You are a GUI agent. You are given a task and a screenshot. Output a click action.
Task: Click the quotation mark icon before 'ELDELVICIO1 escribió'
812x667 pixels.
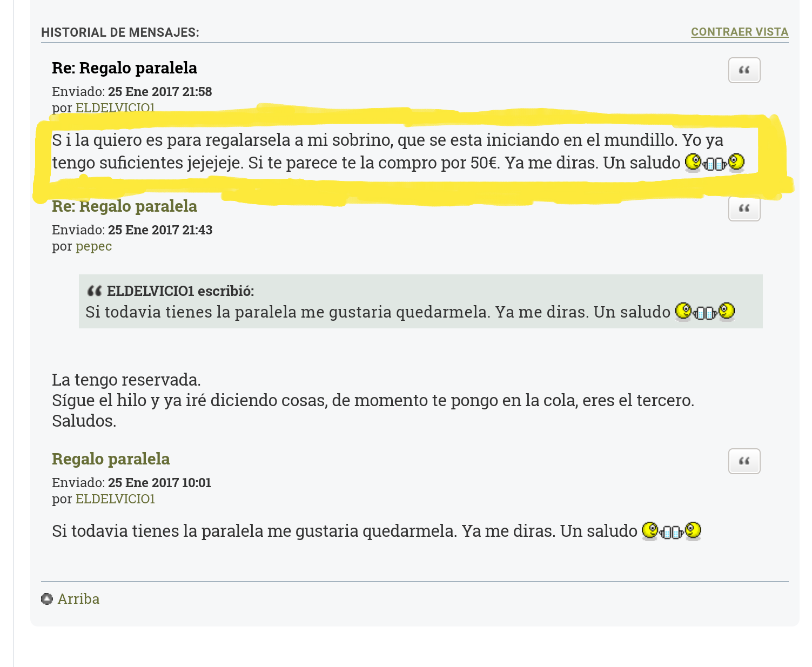point(95,292)
